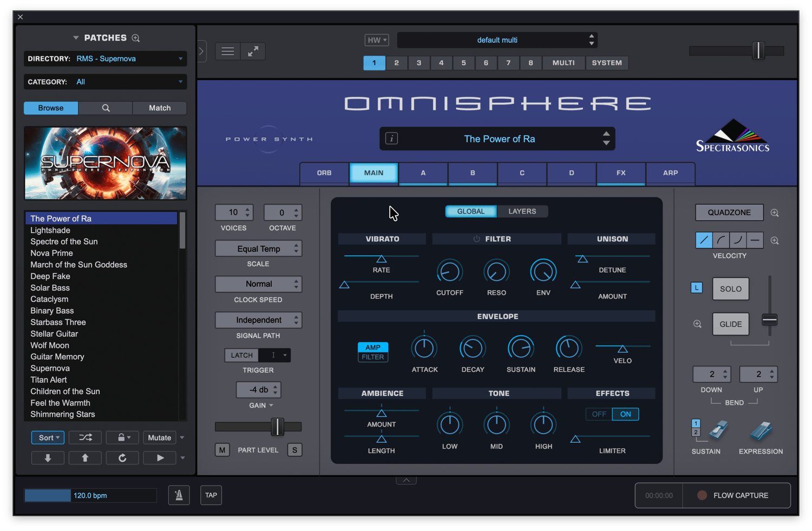Screen dimensions: 812x531
Task: Click the QUADZONE button
Action: (x=729, y=212)
